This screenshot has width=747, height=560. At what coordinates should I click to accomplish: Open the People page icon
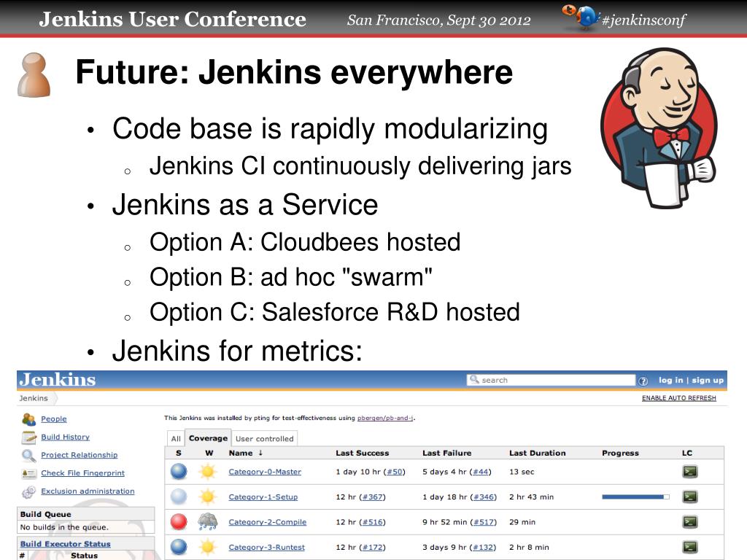(x=28, y=419)
